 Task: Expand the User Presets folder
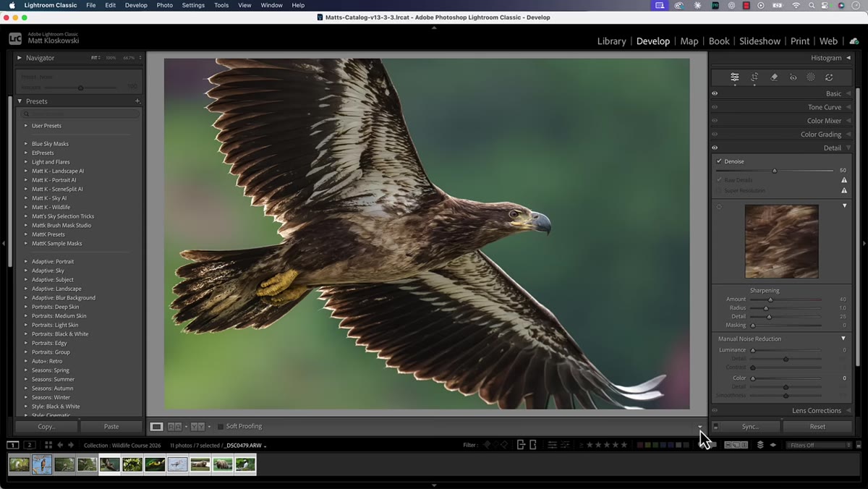[26, 126]
